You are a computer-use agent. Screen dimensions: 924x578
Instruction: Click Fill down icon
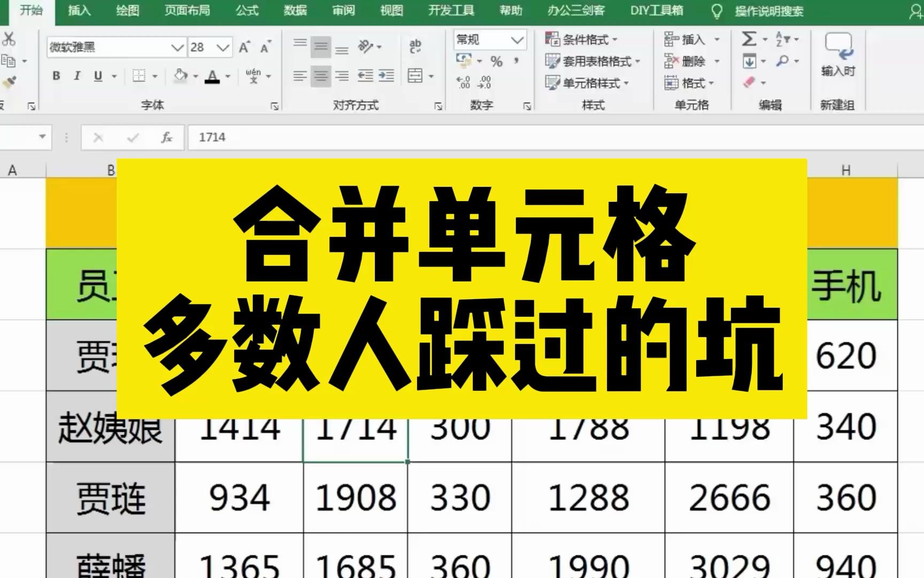tap(749, 62)
